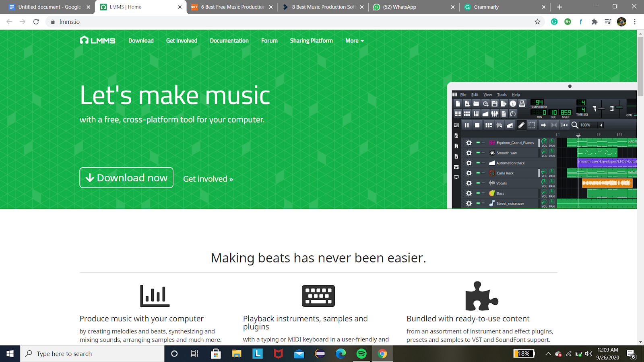Open File Explorer from the taskbar
Screen dimensions: 644x362
pyautogui.click(x=237, y=354)
